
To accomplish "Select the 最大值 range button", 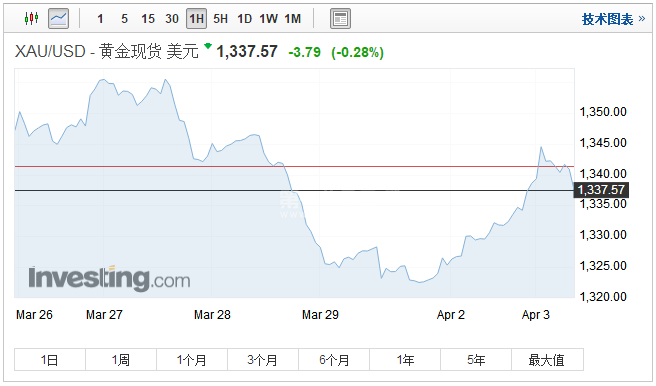I will click(x=547, y=360).
